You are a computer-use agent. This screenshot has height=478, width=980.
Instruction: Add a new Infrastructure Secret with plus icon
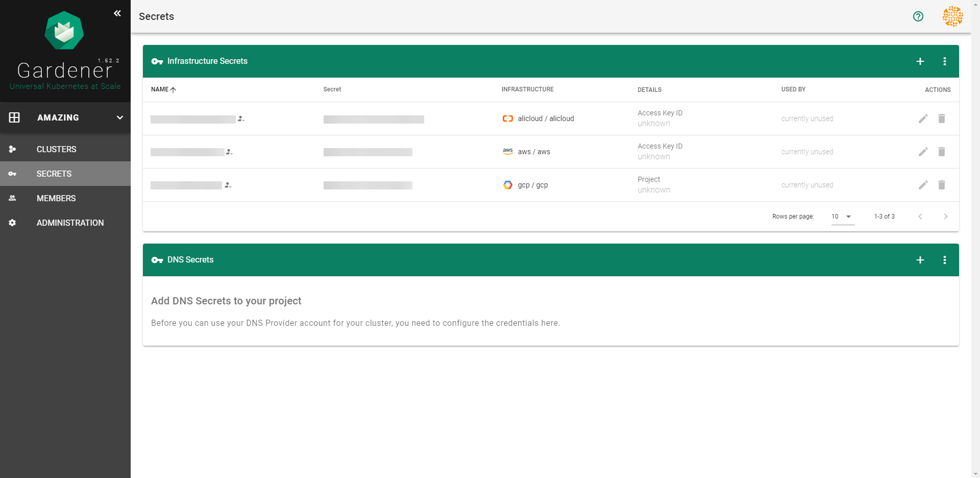pos(920,61)
